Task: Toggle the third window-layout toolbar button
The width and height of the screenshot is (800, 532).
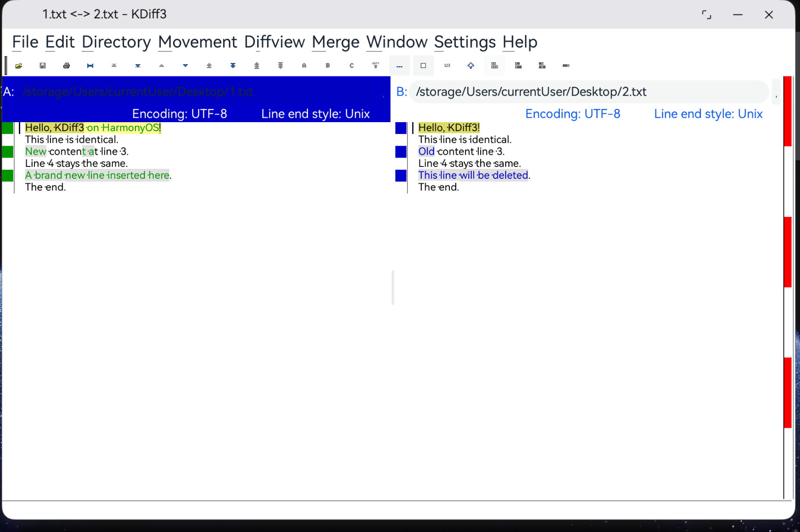Action: point(542,66)
